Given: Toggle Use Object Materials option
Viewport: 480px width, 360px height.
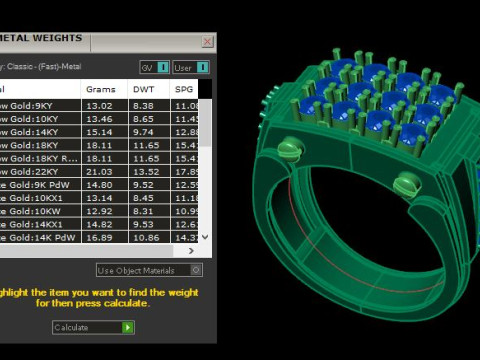Looking at the screenshot, I should click(149, 270).
